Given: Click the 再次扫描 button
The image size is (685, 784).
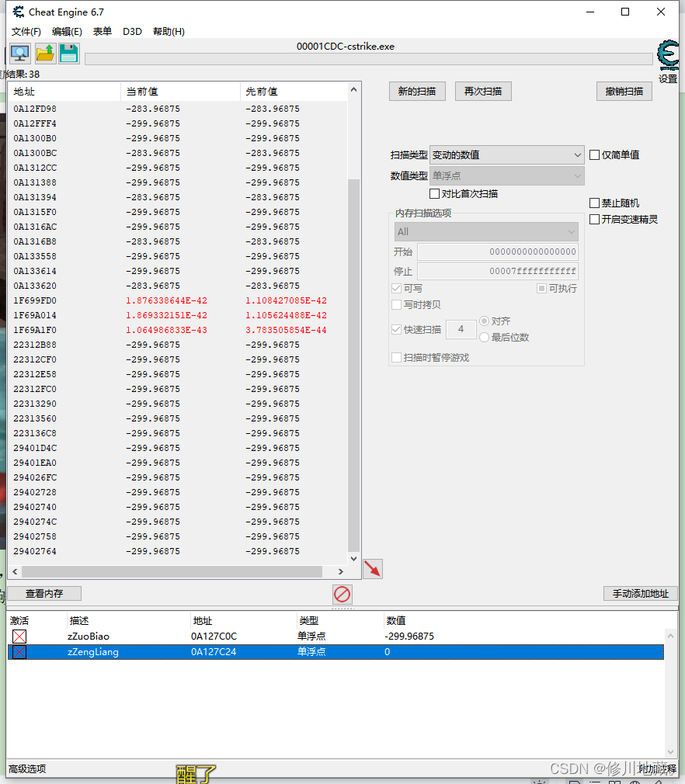Looking at the screenshot, I should 483,92.
